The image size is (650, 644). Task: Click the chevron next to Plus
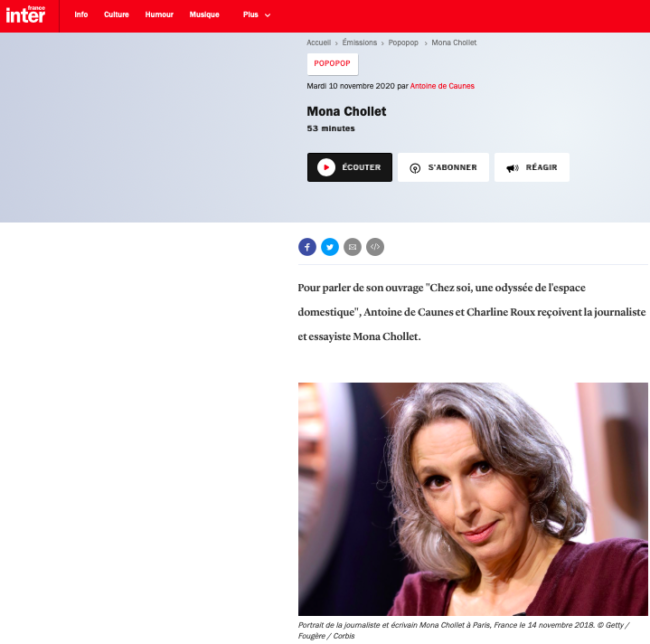(268, 15)
